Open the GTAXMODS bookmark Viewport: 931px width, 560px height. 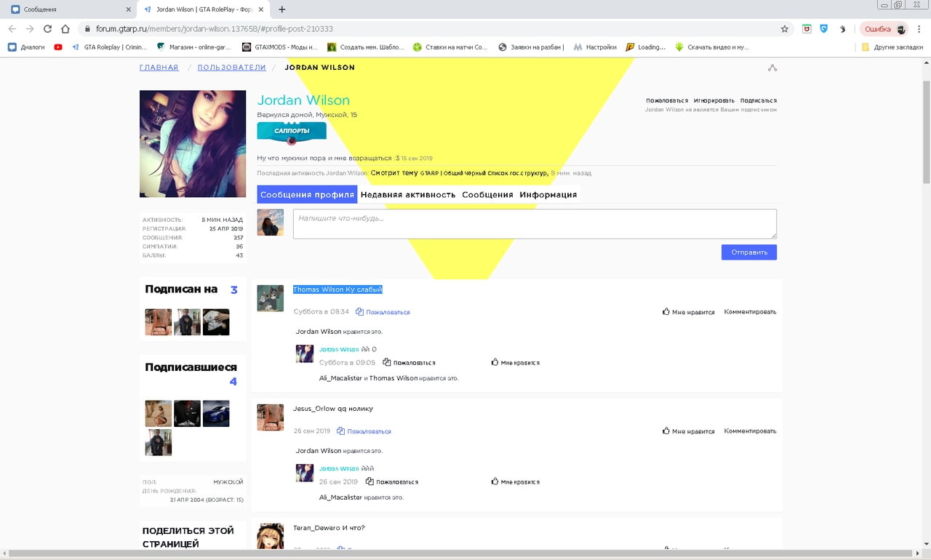(280, 47)
